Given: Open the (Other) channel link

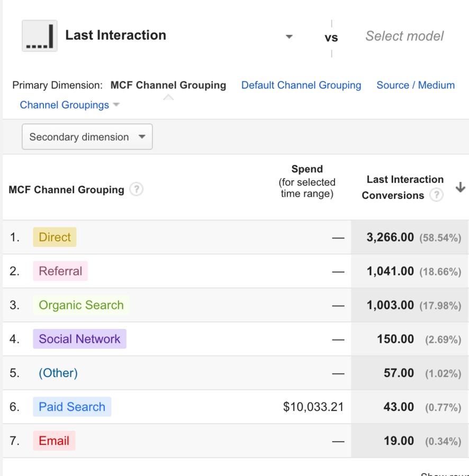Looking at the screenshot, I should click(58, 373).
